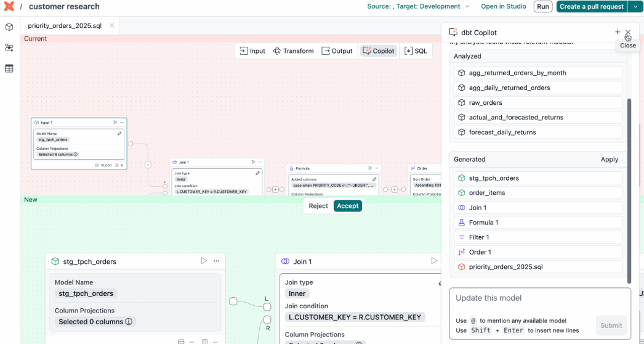Start a new Copilot chat with plus icon
This screenshot has height=344, width=644.
pos(618,32)
